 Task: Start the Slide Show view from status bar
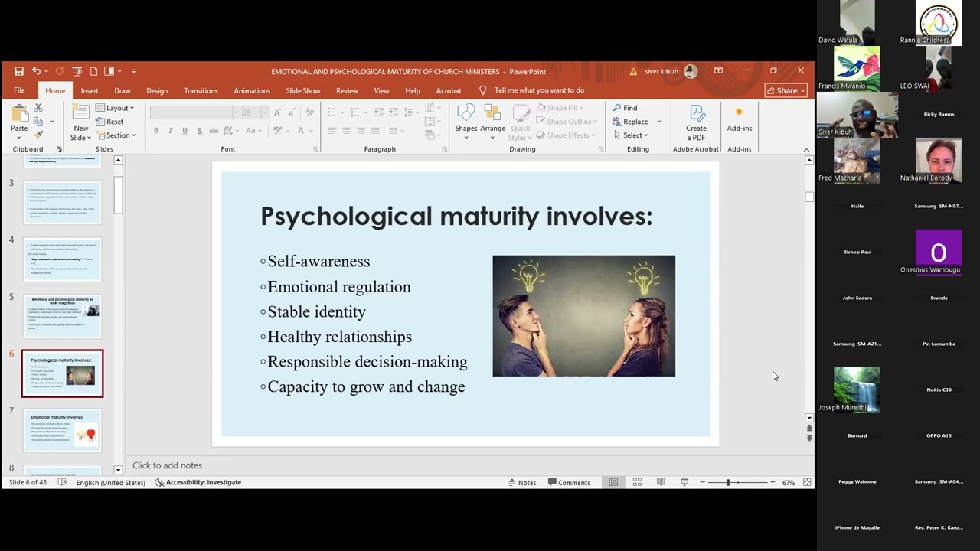click(x=684, y=482)
